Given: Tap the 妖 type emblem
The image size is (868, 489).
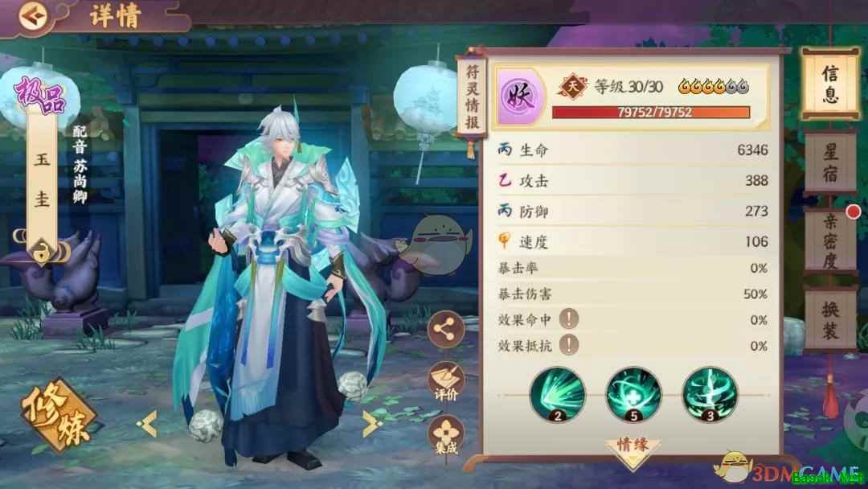Looking at the screenshot, I should (519, 97).
